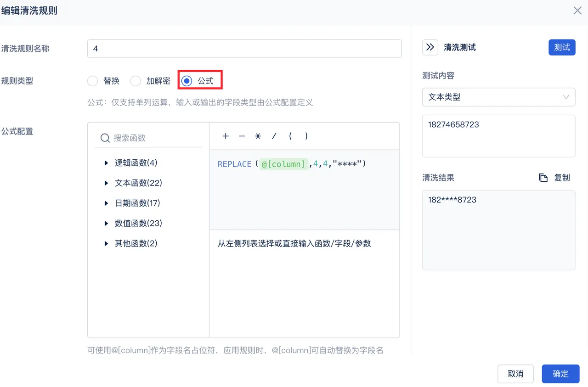The width and height of the screenshot is (588, 387).
Task: Insert the plus operator into formula
Action: (x=226, y=136)
